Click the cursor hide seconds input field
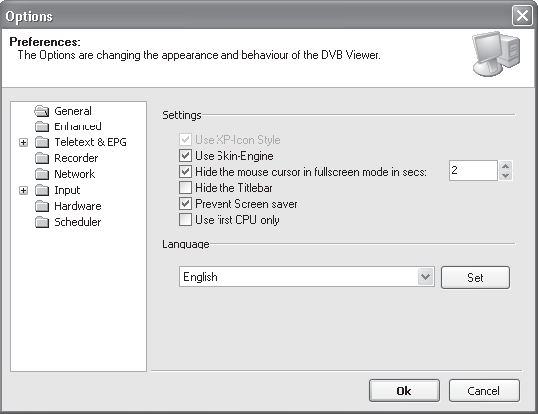This screenshot has width=538, height=414. click(473, 170)
